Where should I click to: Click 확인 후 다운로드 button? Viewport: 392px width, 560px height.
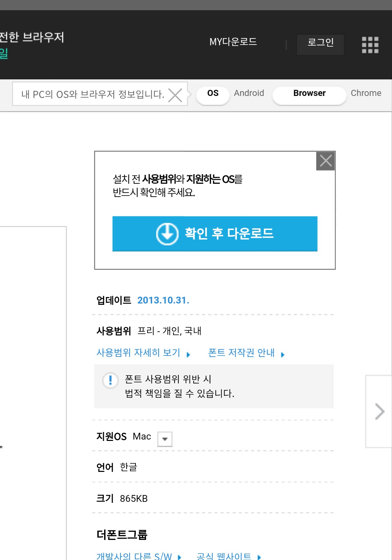click(215, 234)
